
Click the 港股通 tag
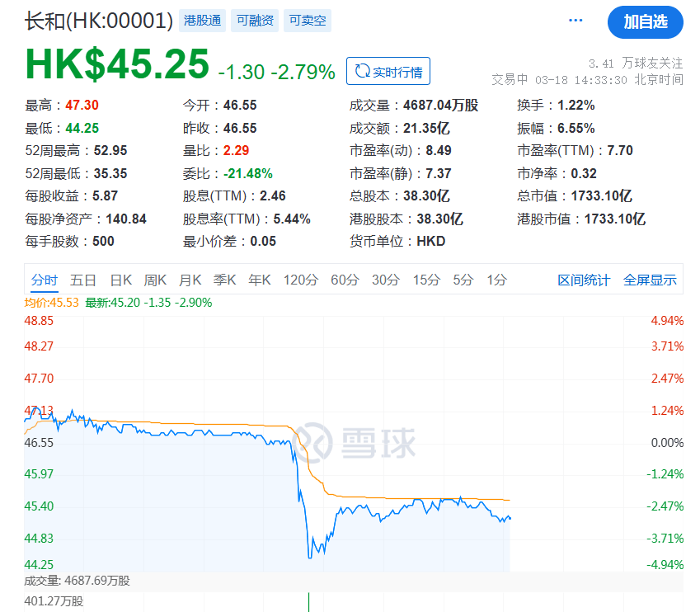click(202, 21)
